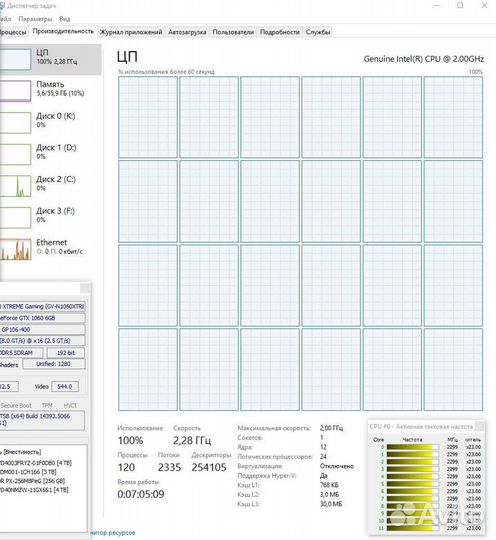Click the L1 cache value 768 КБ
Image resolution: width=496 pixels, height=540 pixels.
coord(329,485)
